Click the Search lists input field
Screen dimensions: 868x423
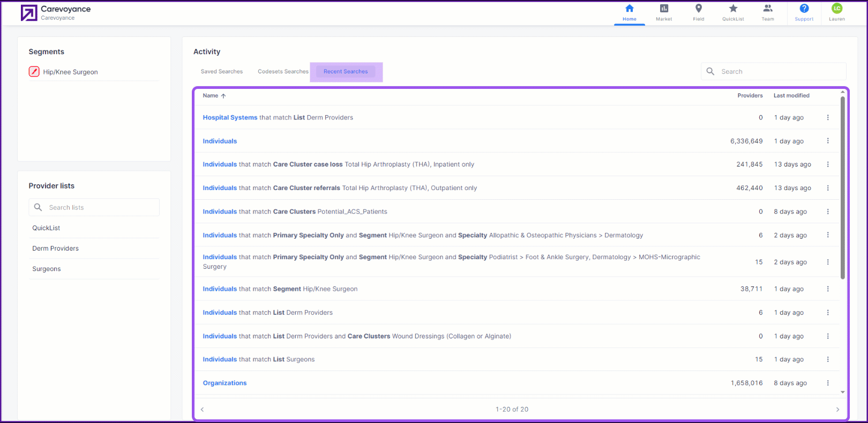pos(94,207)
